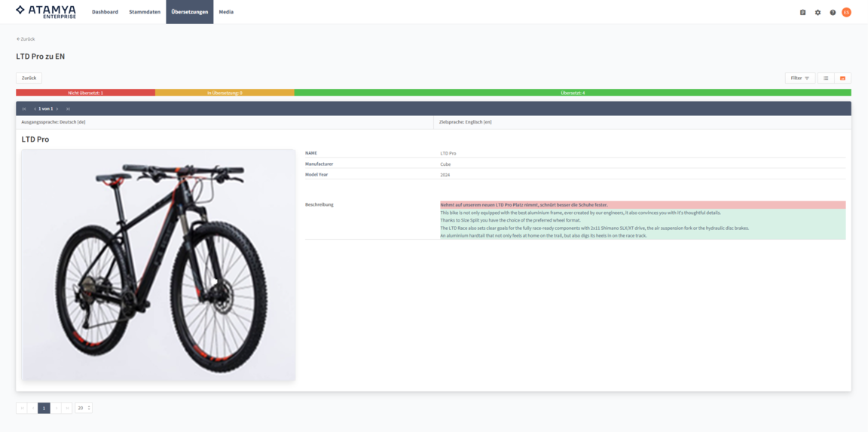Click 'Ausgangssprache: Deutsch [de]' header

click(53, 122)
